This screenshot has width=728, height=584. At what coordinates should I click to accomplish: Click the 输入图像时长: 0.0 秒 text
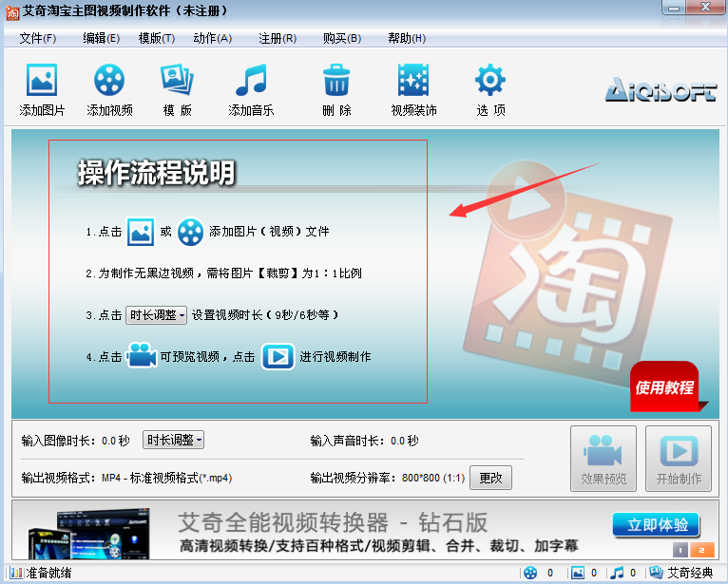click(75, 441)
